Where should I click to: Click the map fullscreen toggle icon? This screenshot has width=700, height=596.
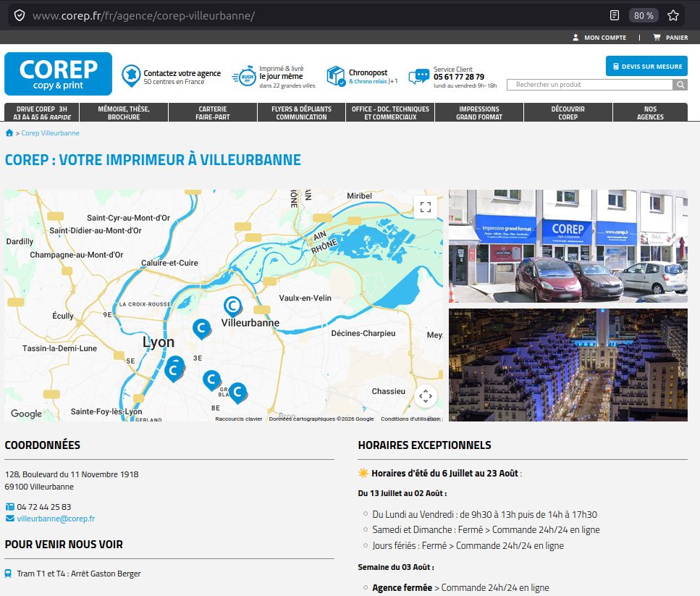click(x=426, y=207)
